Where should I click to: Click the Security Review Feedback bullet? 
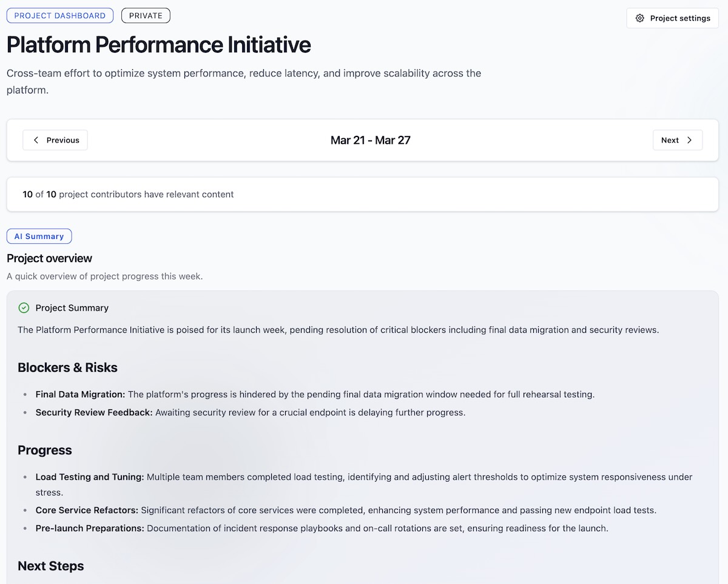click(250, 412)
